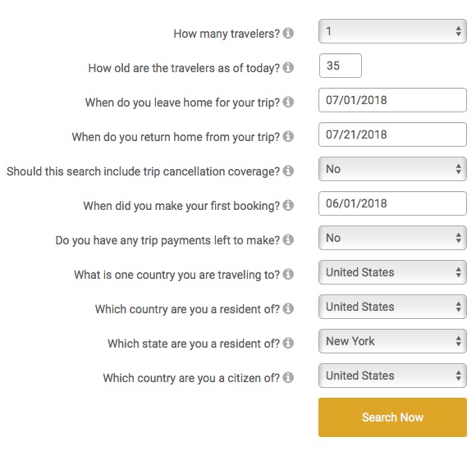Click info icon for trip cancellation coverage
Viewport: 476px width, 451px height.
coord(288,171)
